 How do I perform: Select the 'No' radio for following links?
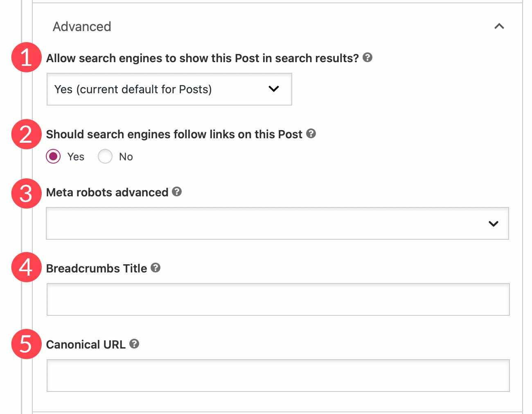(105, 156)
